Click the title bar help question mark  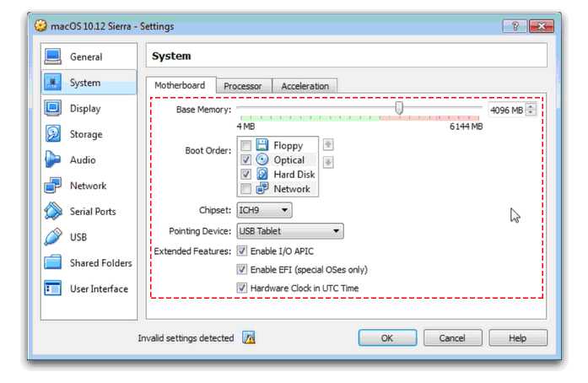[515, 26]
